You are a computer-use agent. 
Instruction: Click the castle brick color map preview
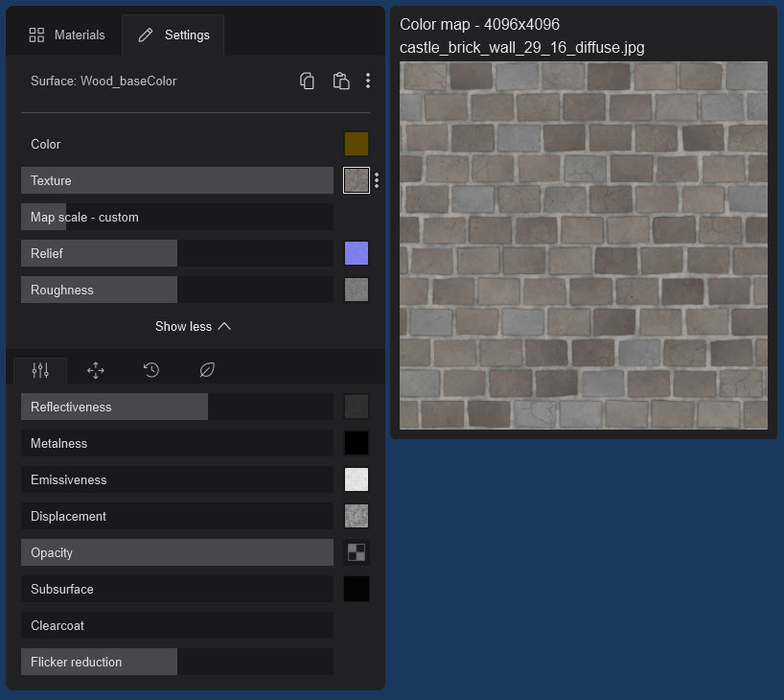pyautogui.click(x=583, y=245)
